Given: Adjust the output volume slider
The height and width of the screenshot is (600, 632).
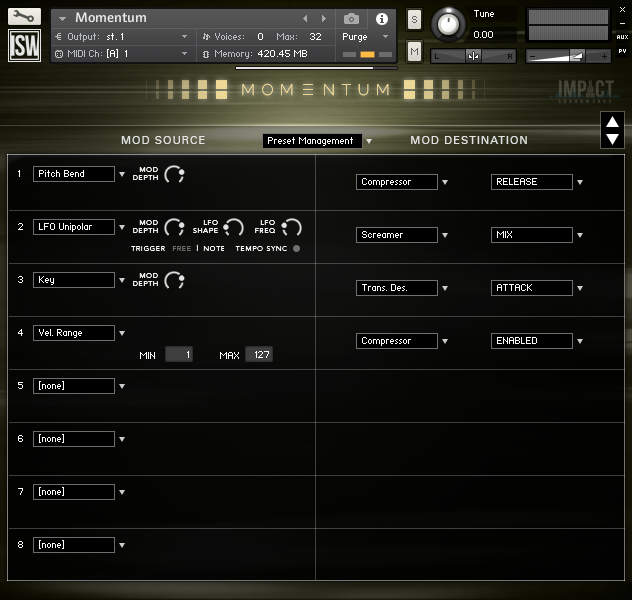Looking at the screenshot, I should pos(568,56).
